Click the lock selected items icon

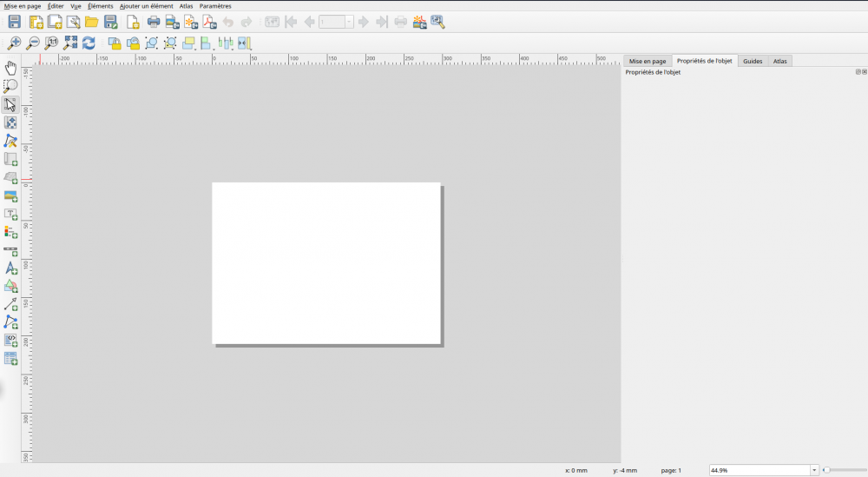click(115, 43)
